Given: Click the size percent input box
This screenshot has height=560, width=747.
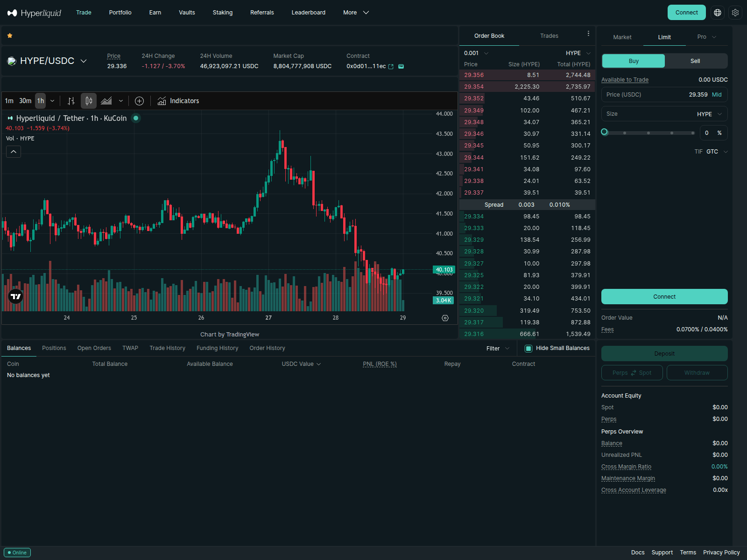Looking at the screenshot, I should pyautogui.click(x=713, y=133).
